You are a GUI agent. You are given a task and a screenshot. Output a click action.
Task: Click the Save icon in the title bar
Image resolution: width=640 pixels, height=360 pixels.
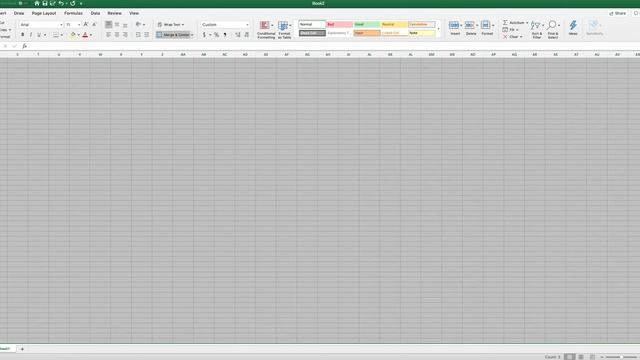tap(45, 3)
